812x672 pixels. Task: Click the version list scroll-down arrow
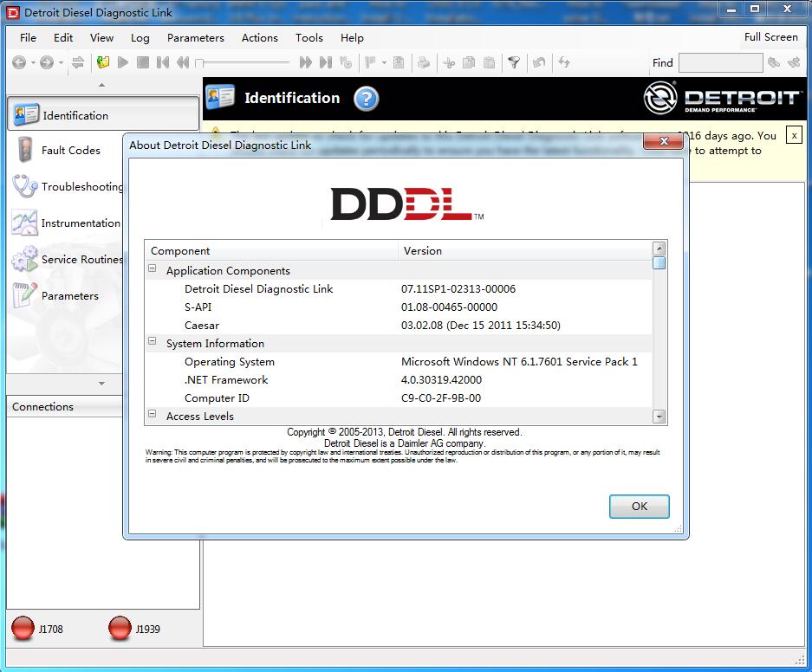pyautogui.click(x=659, y=416)
